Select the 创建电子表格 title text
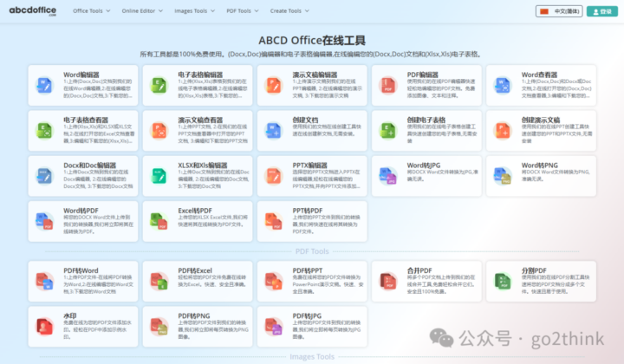Viewport: 624px width, 364px height. (426, 120)
